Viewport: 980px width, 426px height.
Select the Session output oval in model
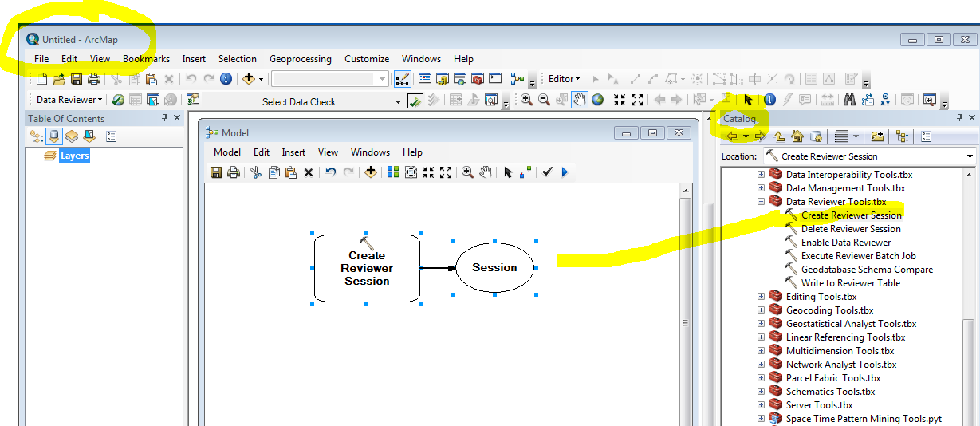[494, 268]
